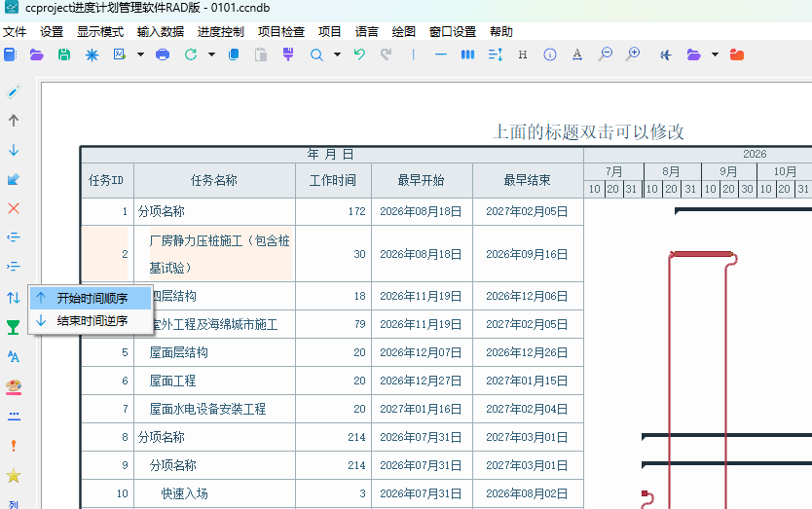Outdent the task with the left-arrow lines icon

pyautogui.click(x=14, y=237)
